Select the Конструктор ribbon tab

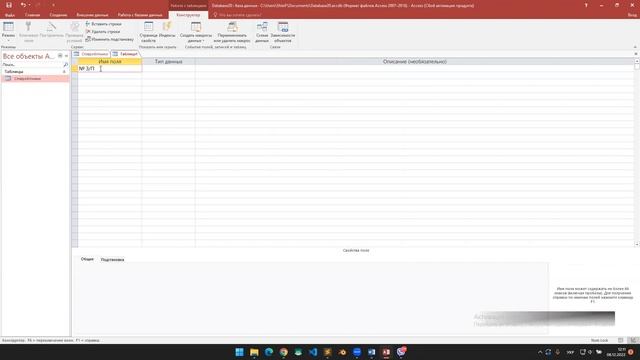[x=188, y=15]
